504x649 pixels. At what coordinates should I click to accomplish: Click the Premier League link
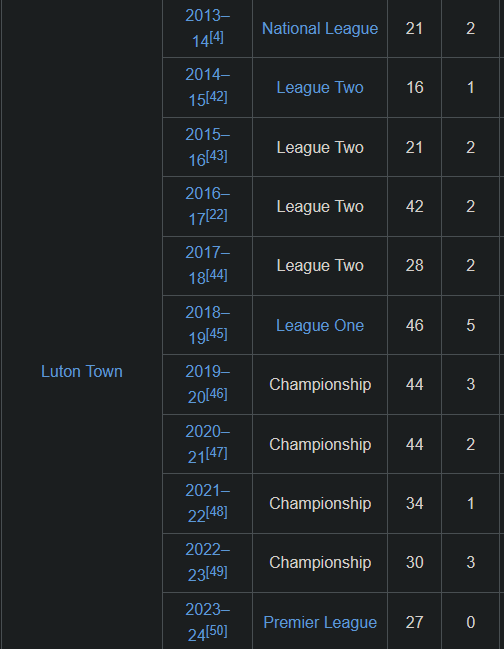(320, 622)
